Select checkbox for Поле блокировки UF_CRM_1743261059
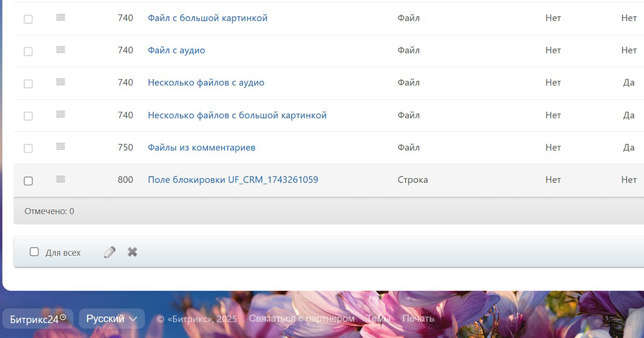644x338 pixels. [x=28, y=181]
